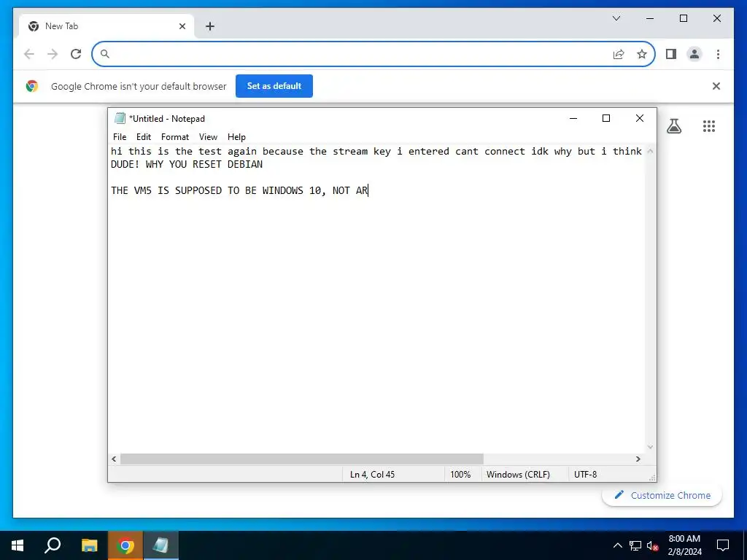Viewport: 747px width, 560px height.
Task: Open File Explorer from the taskbar
Action: pyautogui.click(x=89, y=545)
